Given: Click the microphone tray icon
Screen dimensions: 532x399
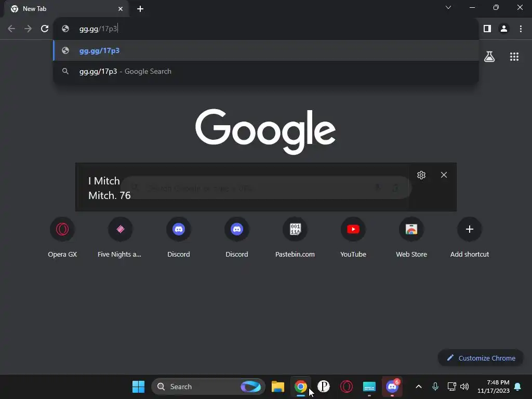Looking at the screenshot, I should (x=435, y=387).
